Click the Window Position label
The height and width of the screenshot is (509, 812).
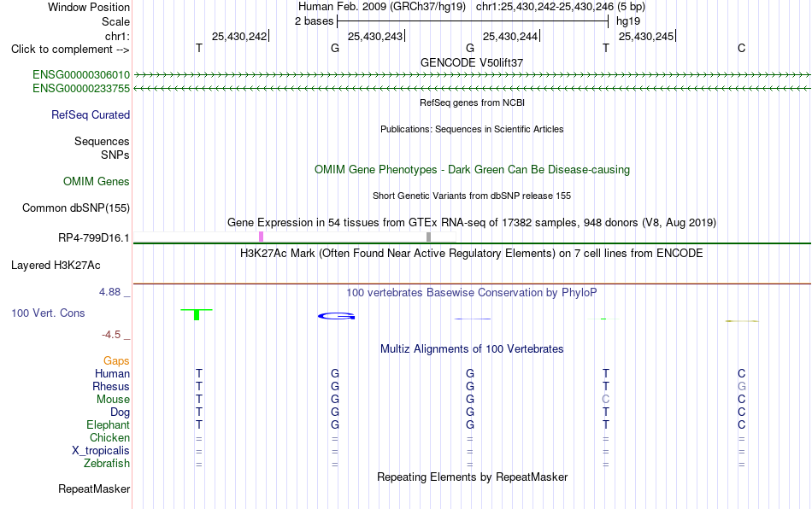(x=89, y=7)
